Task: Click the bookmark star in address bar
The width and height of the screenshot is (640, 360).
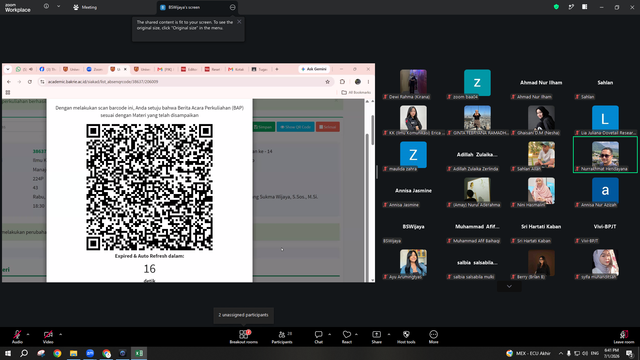Action: click(x=327, y=82)
